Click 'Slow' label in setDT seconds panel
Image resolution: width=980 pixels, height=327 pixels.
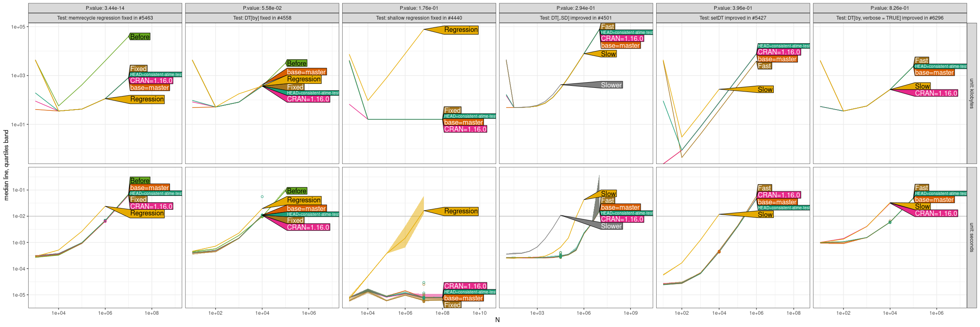tap(765, 215)
